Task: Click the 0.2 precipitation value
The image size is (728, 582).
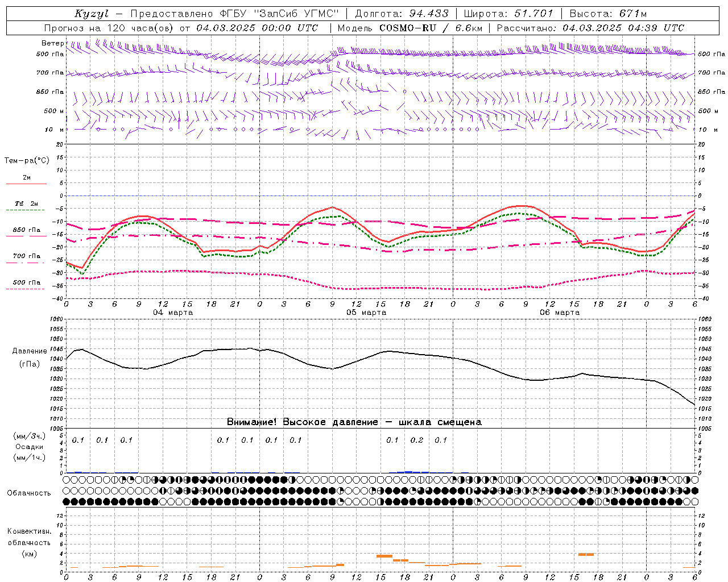Action: pos(417,440)
